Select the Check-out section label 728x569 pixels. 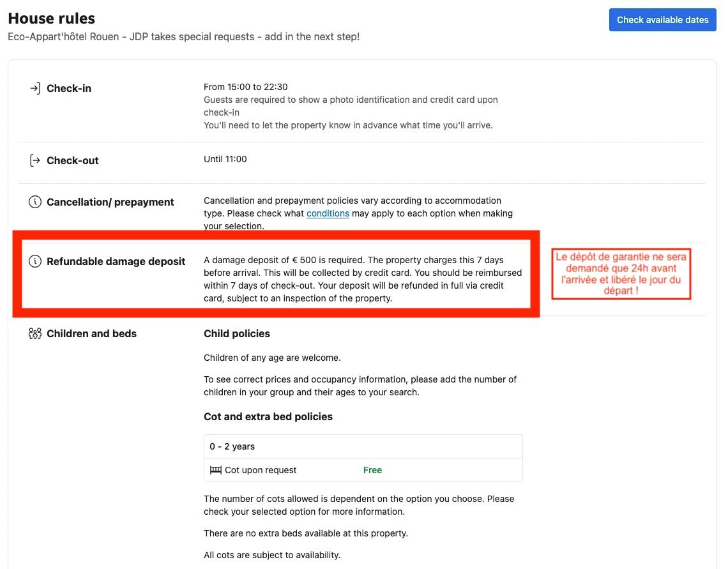pyautogui.click(x=73, y=161)
